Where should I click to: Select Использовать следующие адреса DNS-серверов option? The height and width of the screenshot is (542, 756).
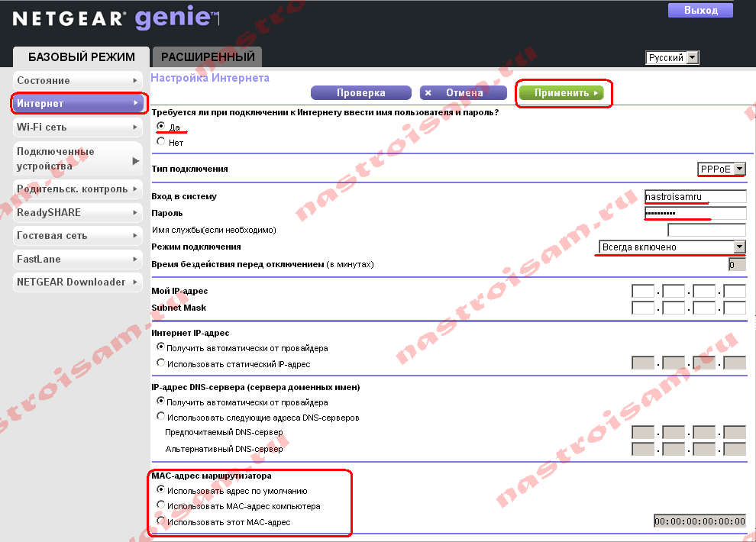point(160,417)
